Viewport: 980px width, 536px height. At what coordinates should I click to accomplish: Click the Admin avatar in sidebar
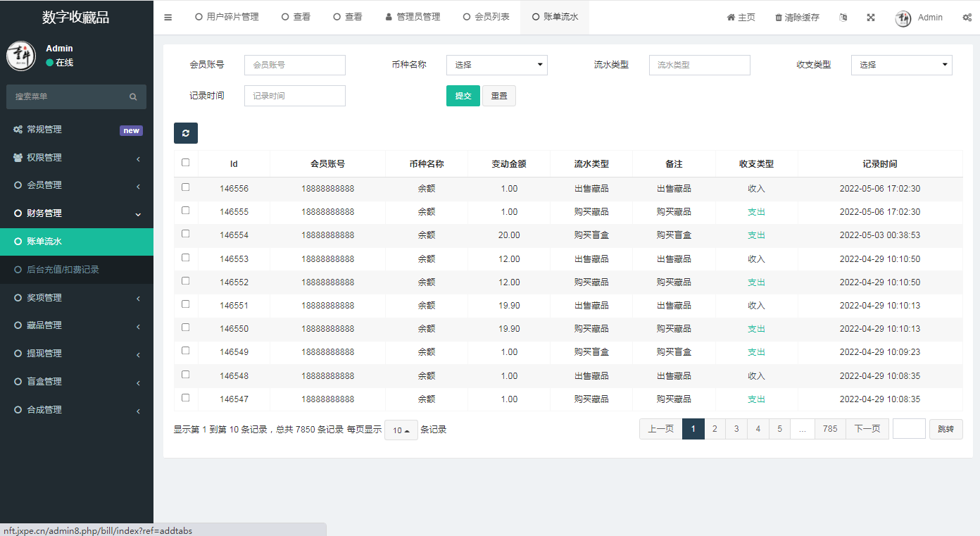click(x=21, y=56)
